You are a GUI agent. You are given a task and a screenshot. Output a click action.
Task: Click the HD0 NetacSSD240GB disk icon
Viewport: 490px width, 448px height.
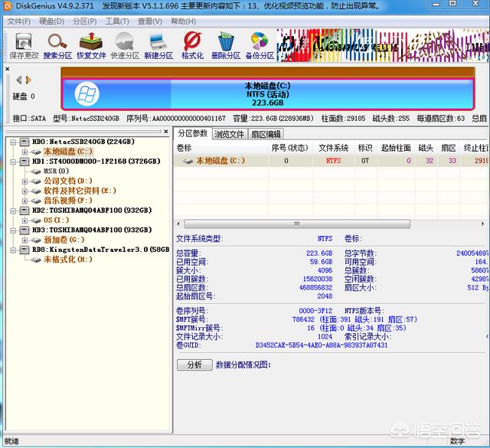(24, 142)
